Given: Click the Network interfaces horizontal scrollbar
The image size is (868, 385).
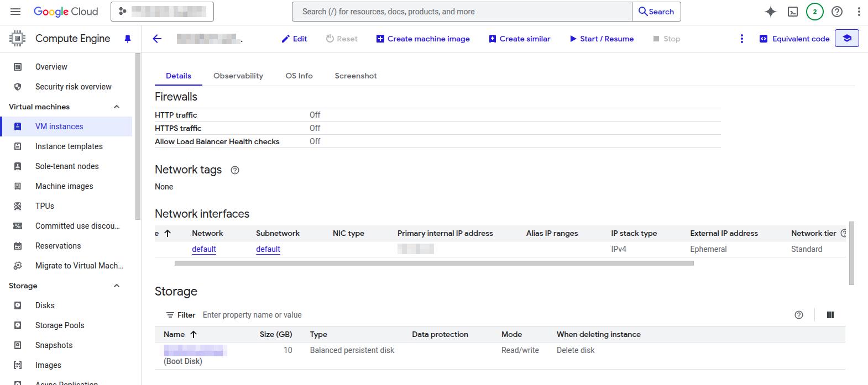Looking at the screenshot, I should (x=434, y=263).
